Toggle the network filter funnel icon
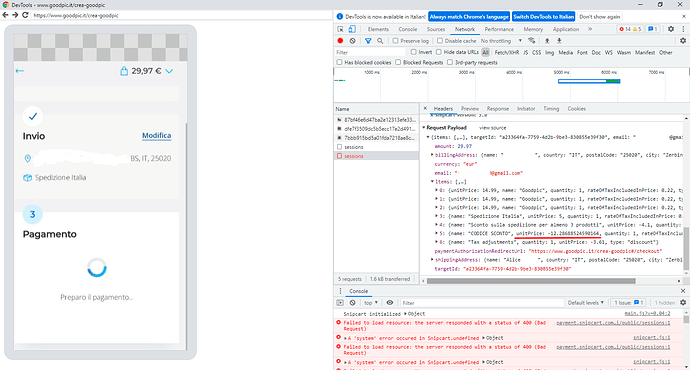690x370 pixels. click(x=368, y=41)
